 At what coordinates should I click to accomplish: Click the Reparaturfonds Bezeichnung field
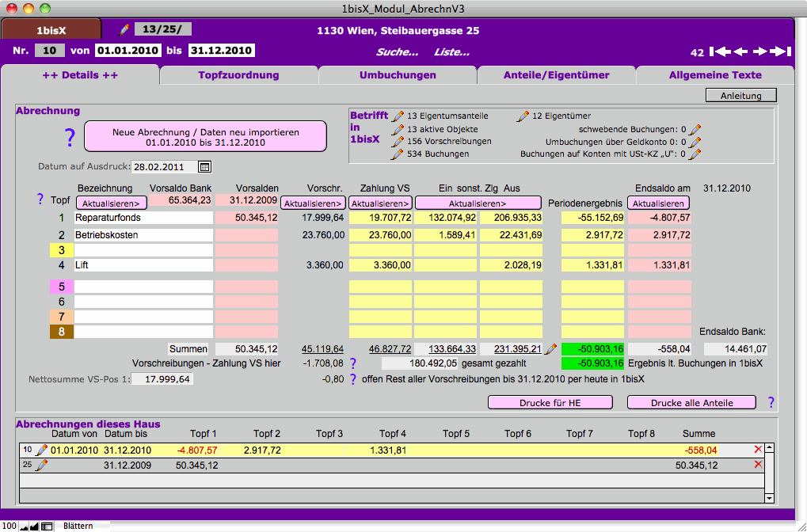pyautogui.click(x=143, y=217)
